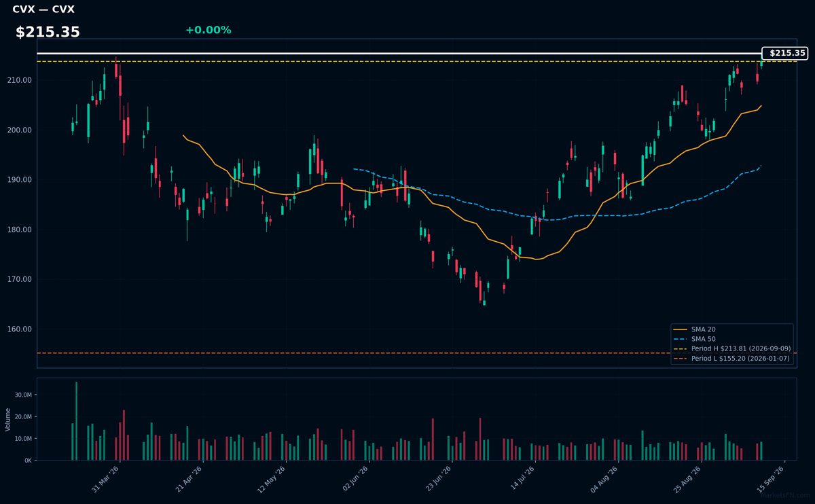Viewport: 815px width, 504px height.
Task: Click the 180.00 price axis label
Action: [x=20, y=230]
